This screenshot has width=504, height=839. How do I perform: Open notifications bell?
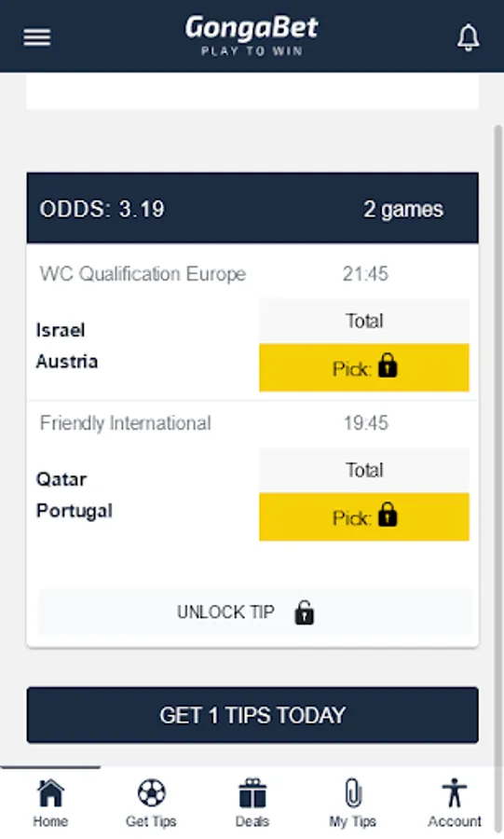[468, 37]
